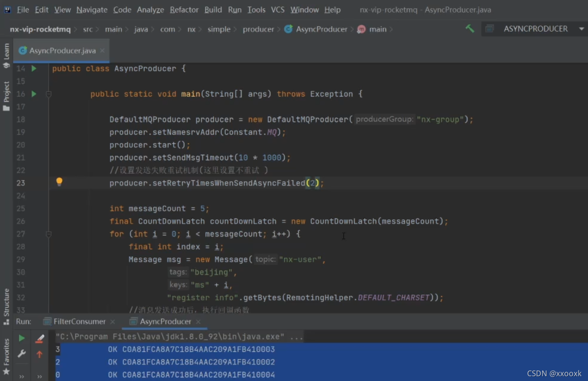Click the red up-arrow icon

point(39,354)
